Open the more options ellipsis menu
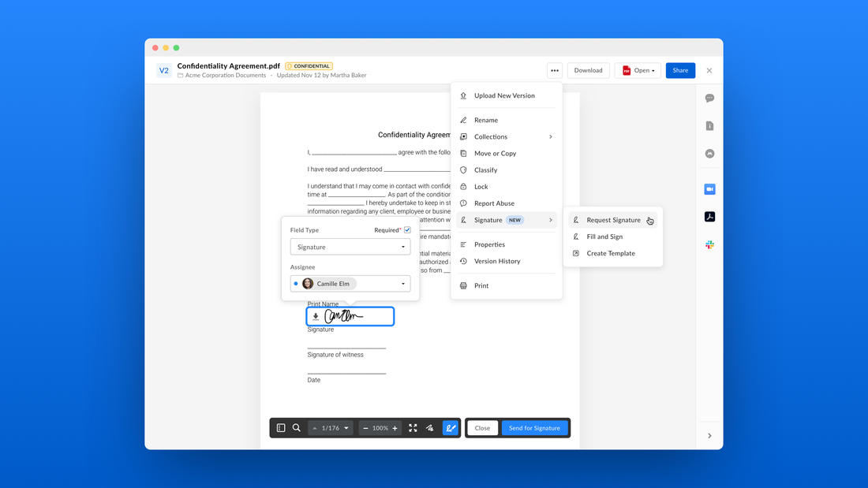The height and width of the screenshot is (488, 868). [x=554, y=70]
